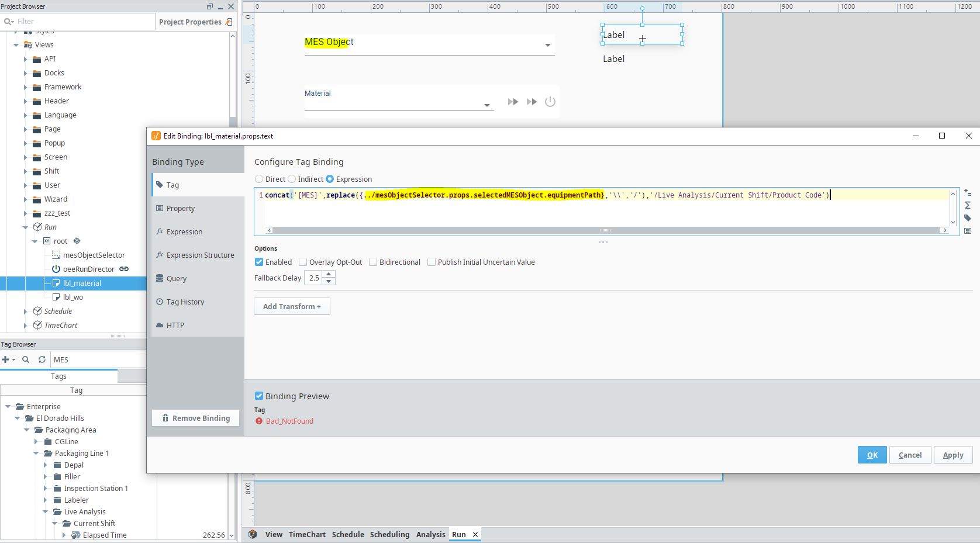Switch to the Analysis tab at bottom
This screenshot has width=980, height=543.
[430, 534]
